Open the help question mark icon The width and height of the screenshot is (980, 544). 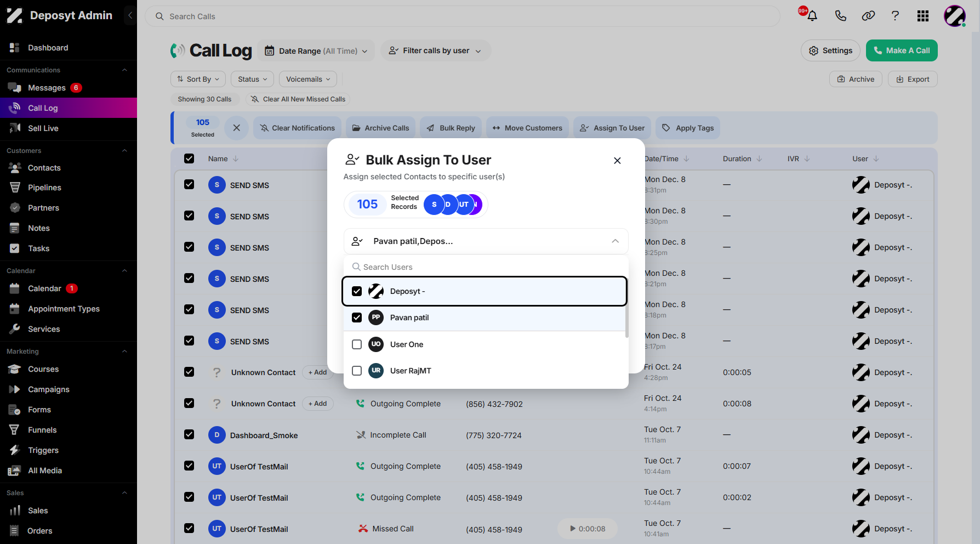click(895, 16)
